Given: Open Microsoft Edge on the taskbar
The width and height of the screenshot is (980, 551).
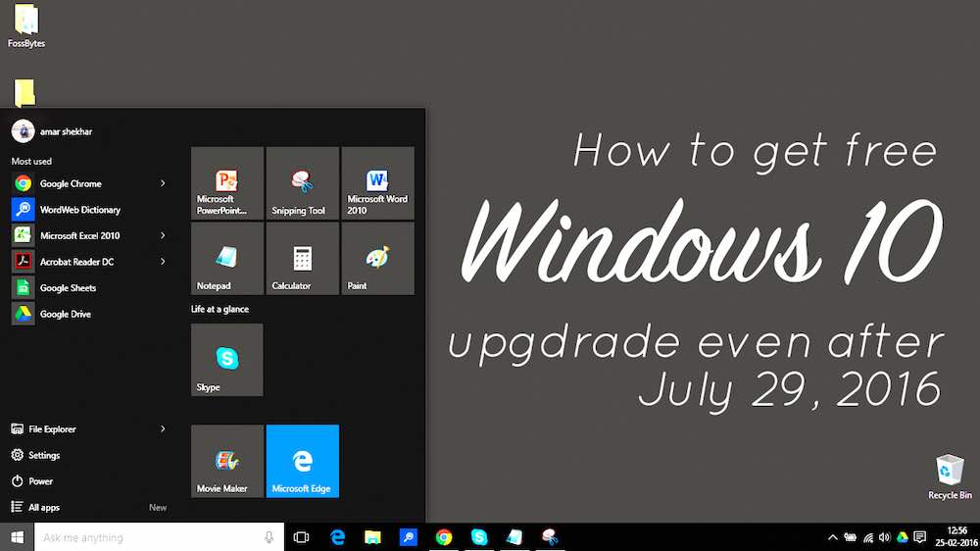Looking at the screenshot, I should coord(337,537).
